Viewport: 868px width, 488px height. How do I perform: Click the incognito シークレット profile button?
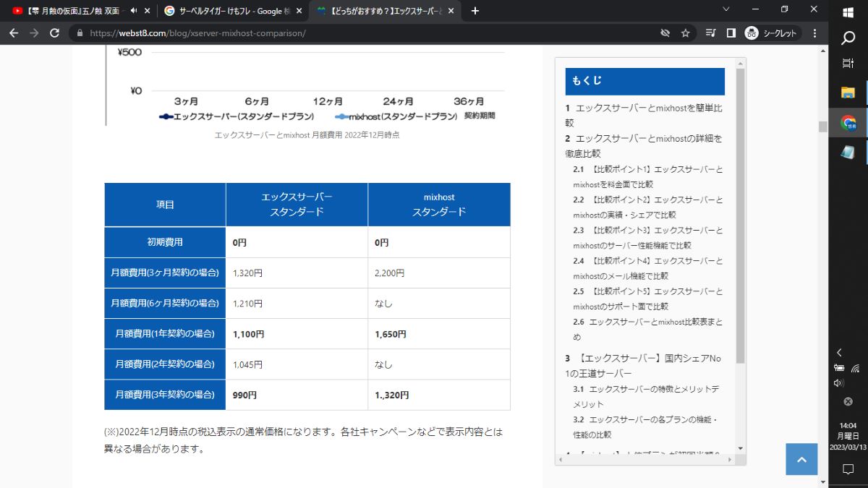coord(772,33)
